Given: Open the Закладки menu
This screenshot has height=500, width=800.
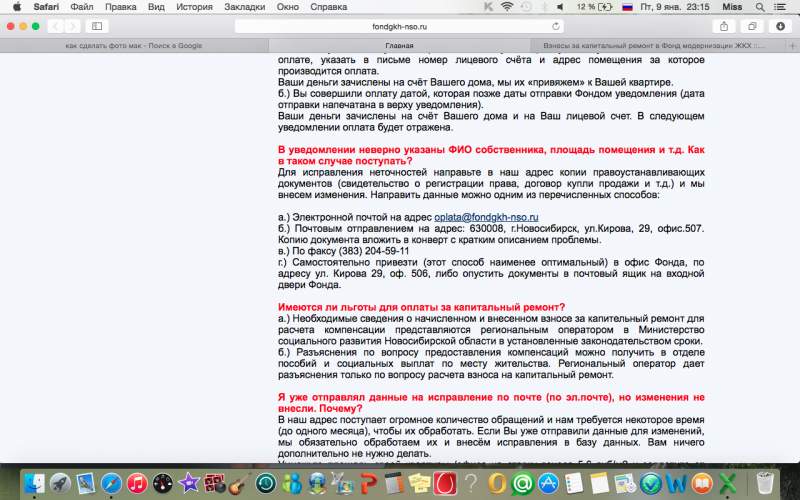Looking at the screenshot, I should pos(244,7).
